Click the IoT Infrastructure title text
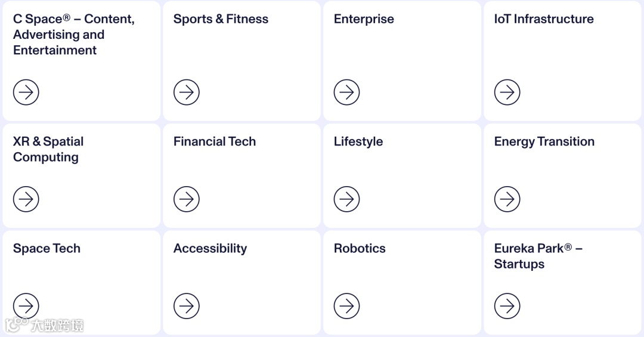 (544, 19)
